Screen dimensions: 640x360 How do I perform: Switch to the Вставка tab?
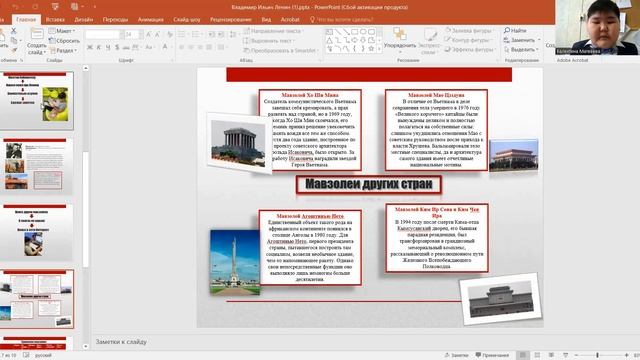coord(55,20)
